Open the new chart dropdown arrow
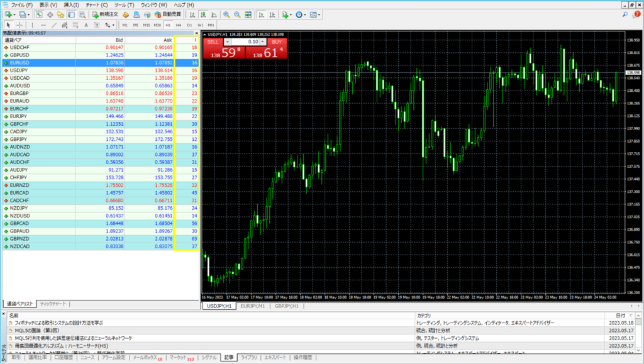This screenshot has height=364, width=644. (14, 14)
